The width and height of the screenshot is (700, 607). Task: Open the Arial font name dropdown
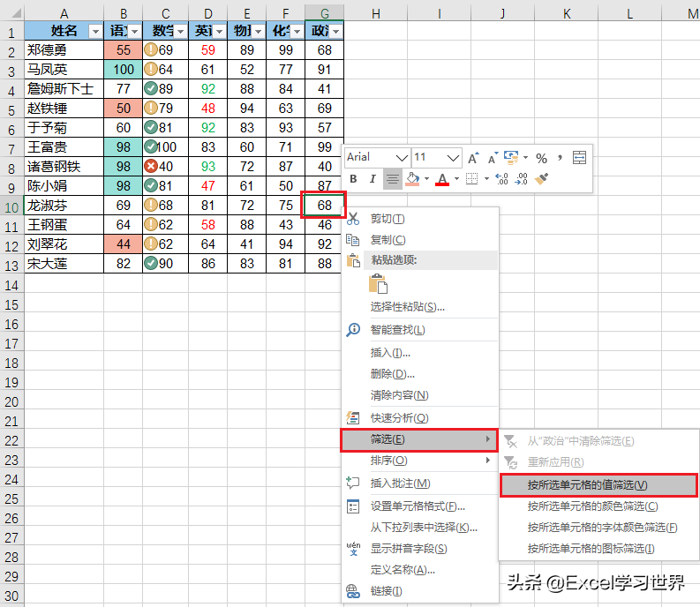point(402,158)
